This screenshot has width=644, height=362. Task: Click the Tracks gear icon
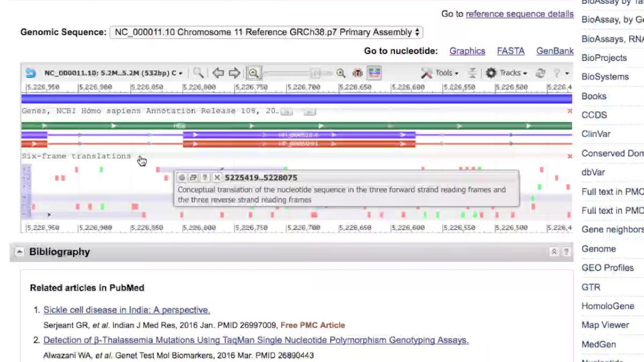pyautogui.click(x=491, y=73)
